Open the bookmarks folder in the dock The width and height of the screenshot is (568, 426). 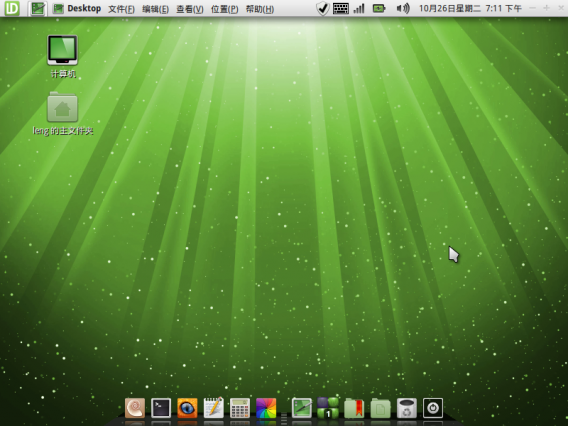point(354,408)
